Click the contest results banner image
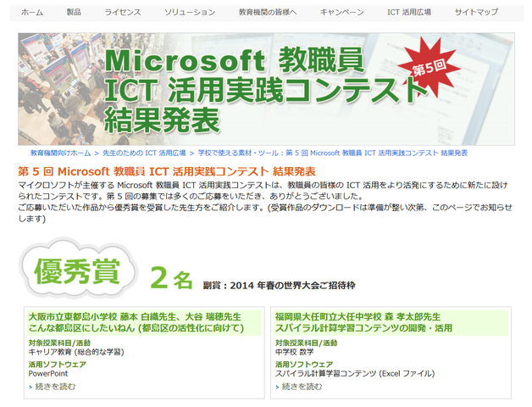The width and height of the screenshot is (532, 407). coord(266,89)
